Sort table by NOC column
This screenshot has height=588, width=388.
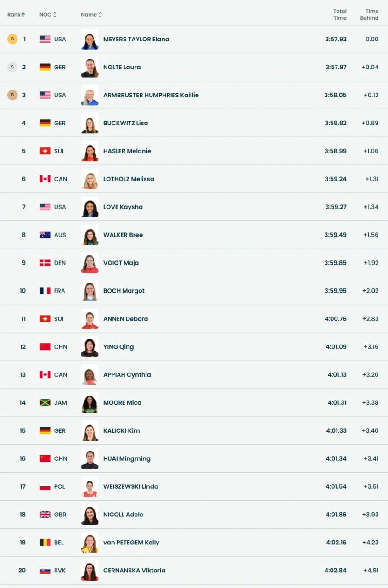tap(48, 15)
